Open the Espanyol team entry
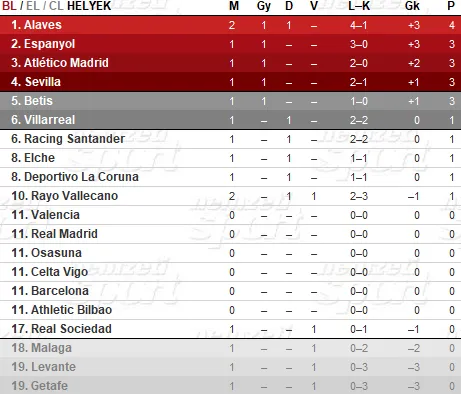Image resolution: width=461 pixels, height=394 pixels. click(230, 44)
